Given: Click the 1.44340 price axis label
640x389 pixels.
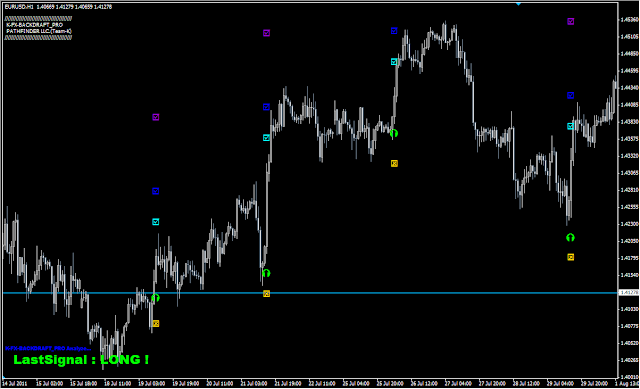Looking at the screenshot, I should point(629,88).
